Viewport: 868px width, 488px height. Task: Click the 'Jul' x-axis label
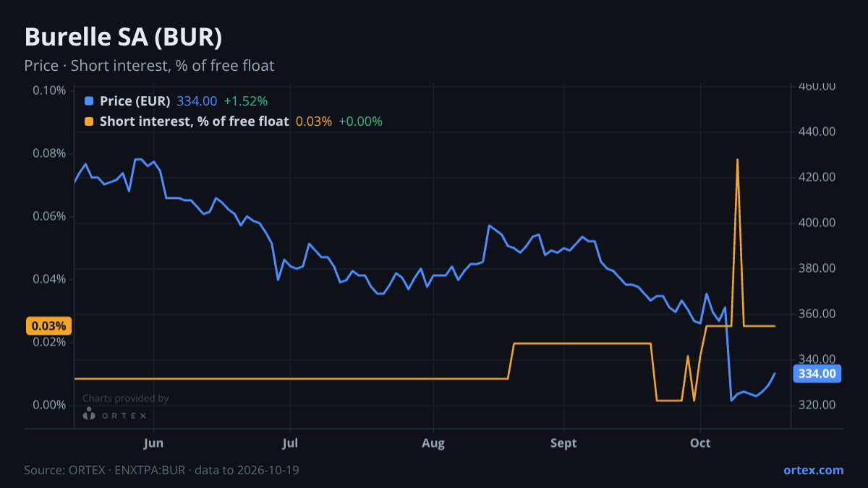tap(290, 443)
